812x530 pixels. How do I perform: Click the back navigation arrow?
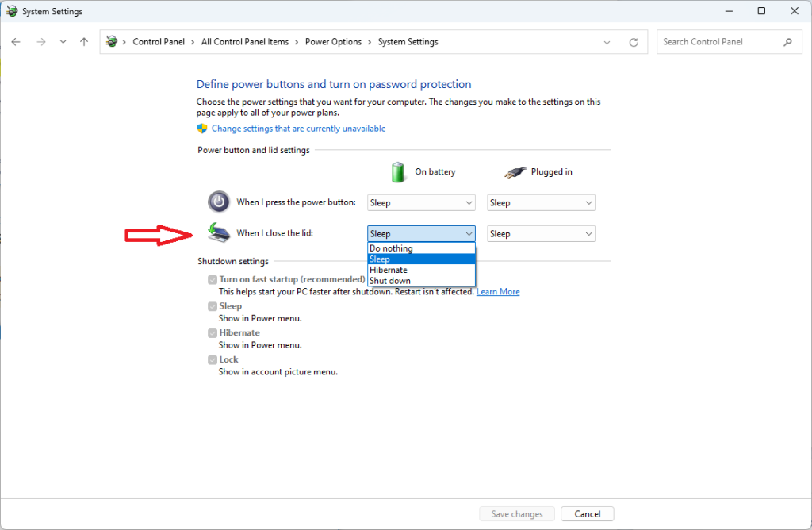pyautogui.click(x=16, y=41)
